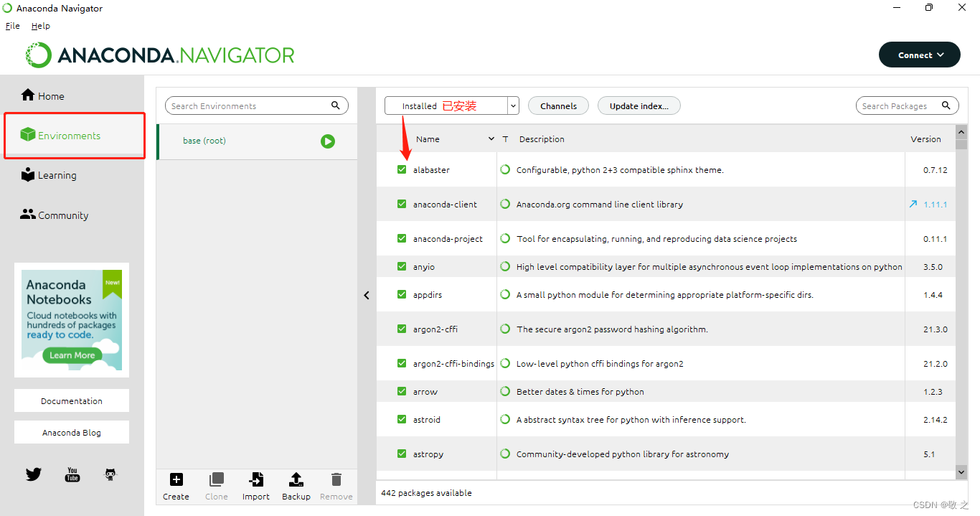Click the Version column header

[925, 139]
